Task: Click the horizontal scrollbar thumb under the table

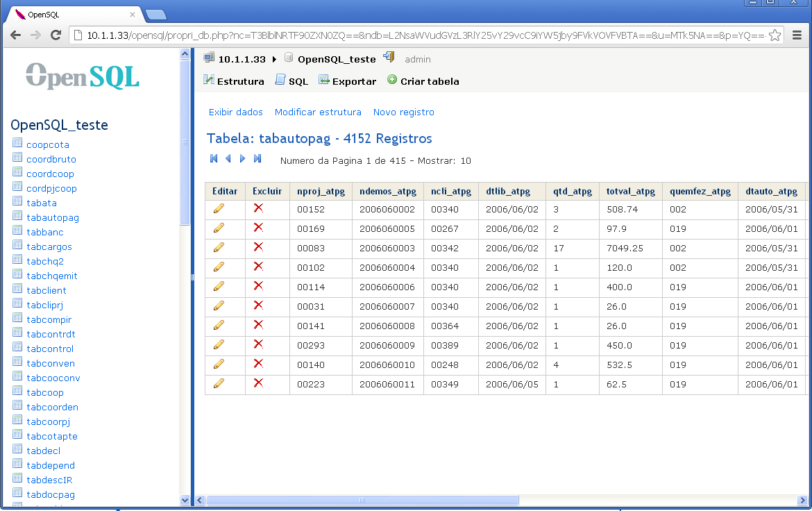Action: (362, 500)
